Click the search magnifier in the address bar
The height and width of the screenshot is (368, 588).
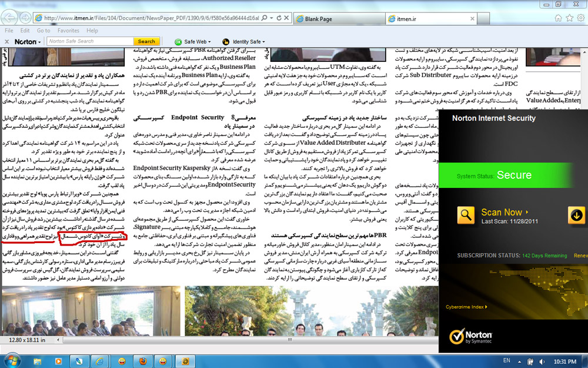pyautogui.click(x=265, y=18)
